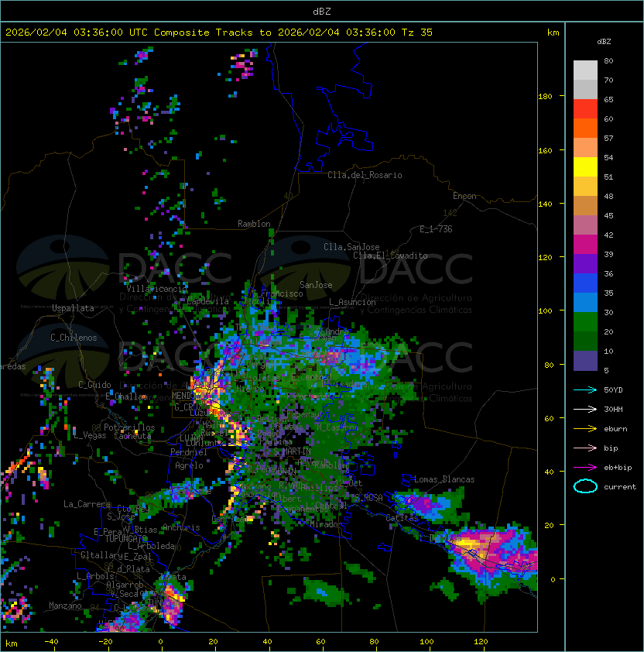Click the Ramblon label near map center
This screenshot has height=652, width=644.
[x=254, y=224]
